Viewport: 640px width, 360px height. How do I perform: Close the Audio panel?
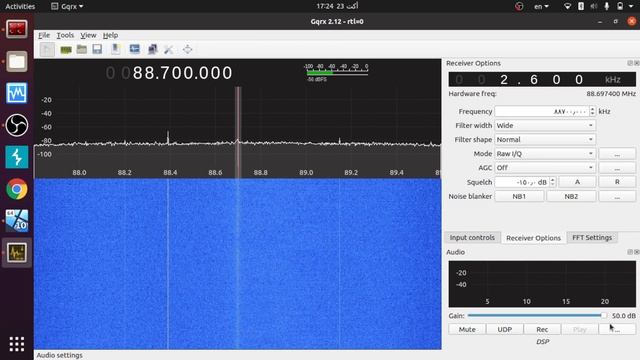(x=636, y=252)
